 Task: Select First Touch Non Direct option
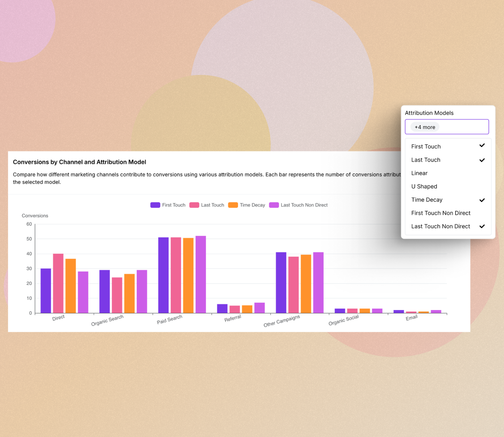[x=448, y=213]
